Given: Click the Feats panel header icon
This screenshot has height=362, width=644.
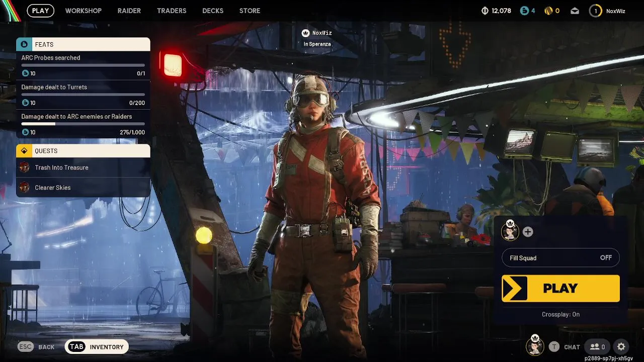Looking at the screenshot, I should [24, 44].
